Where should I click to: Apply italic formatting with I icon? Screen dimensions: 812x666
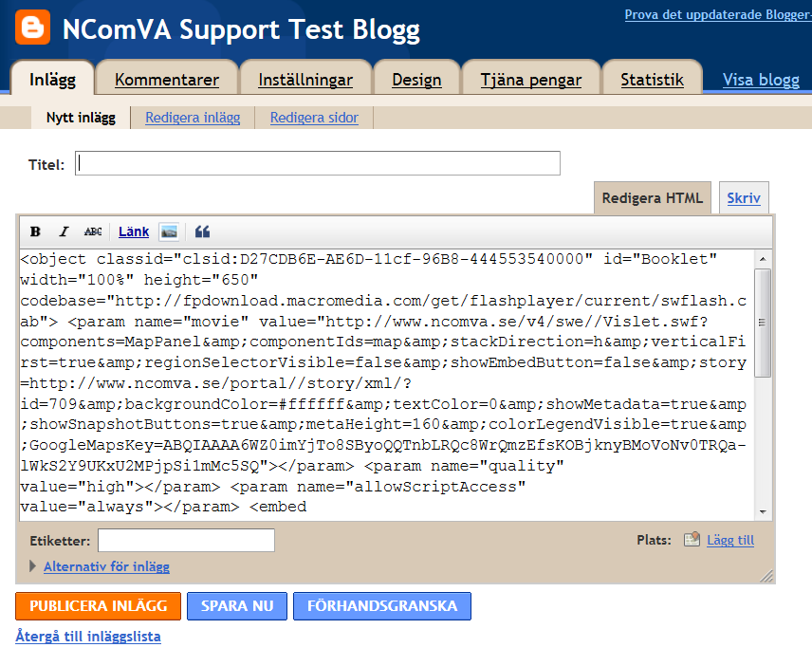[x=64, y=231]
